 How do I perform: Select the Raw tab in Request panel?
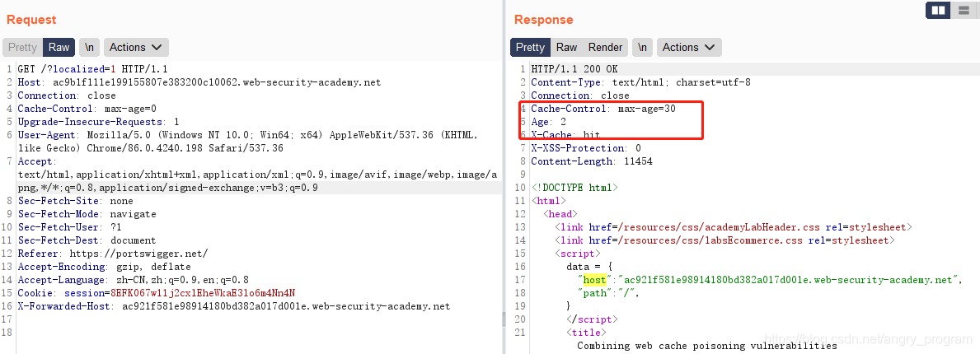coord(59,48)
